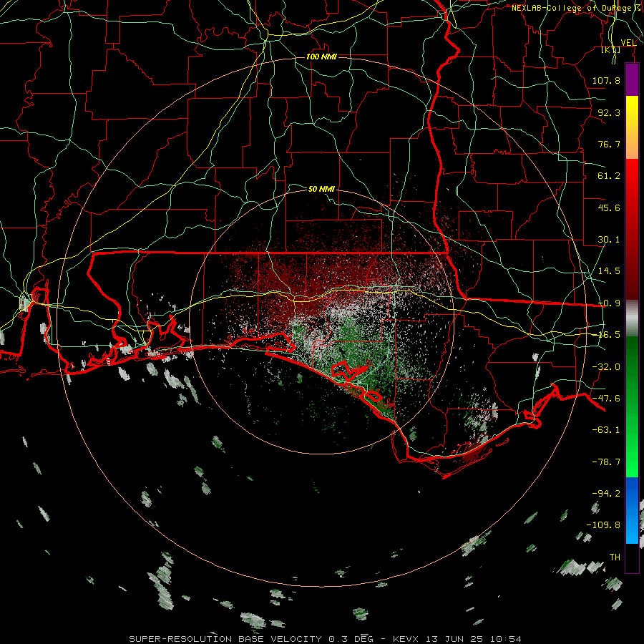Click the TH legend label
The height and width of the screenshot is (644, 644).
[615, 557]
